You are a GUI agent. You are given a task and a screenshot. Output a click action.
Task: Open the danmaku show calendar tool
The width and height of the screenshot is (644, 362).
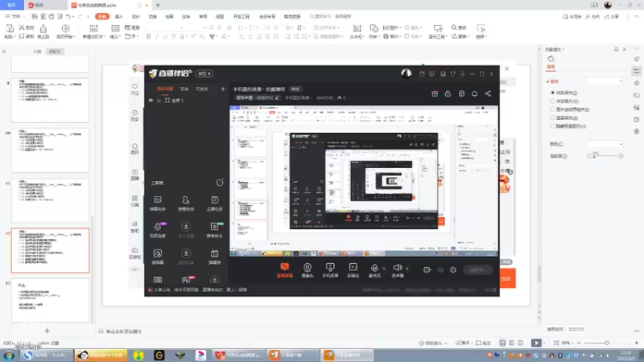[x=214, y=257]
